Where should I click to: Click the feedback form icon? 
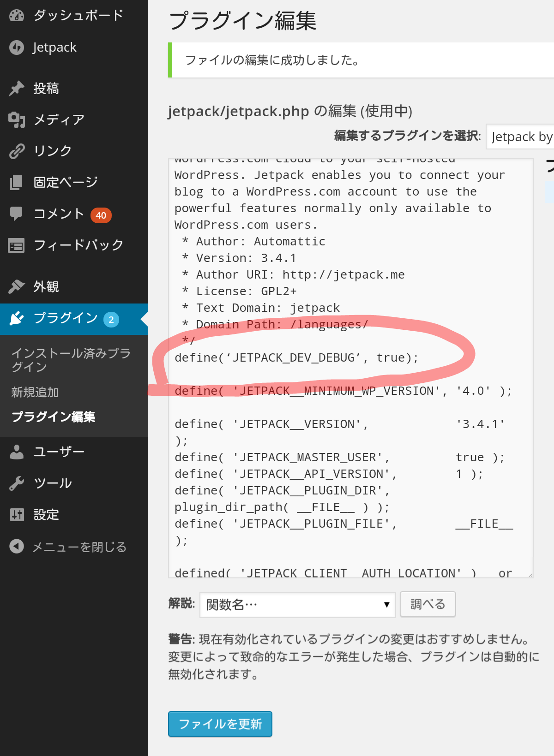(17, 245)
